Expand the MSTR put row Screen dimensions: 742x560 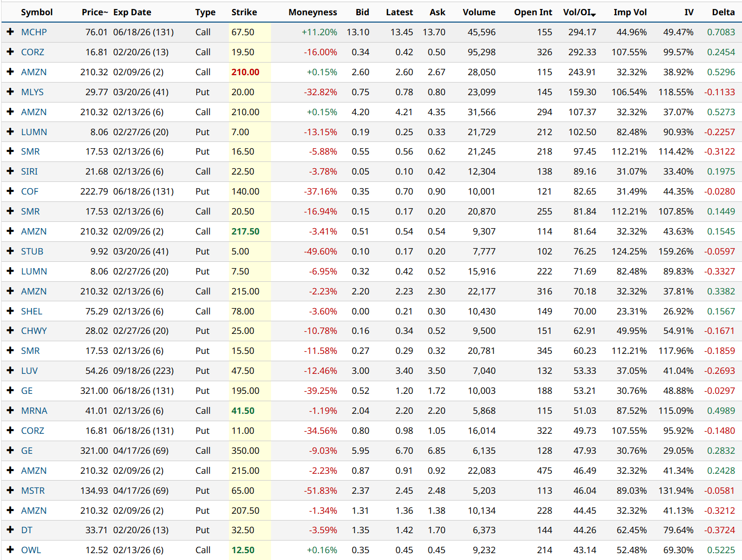[x=10, y=491]
